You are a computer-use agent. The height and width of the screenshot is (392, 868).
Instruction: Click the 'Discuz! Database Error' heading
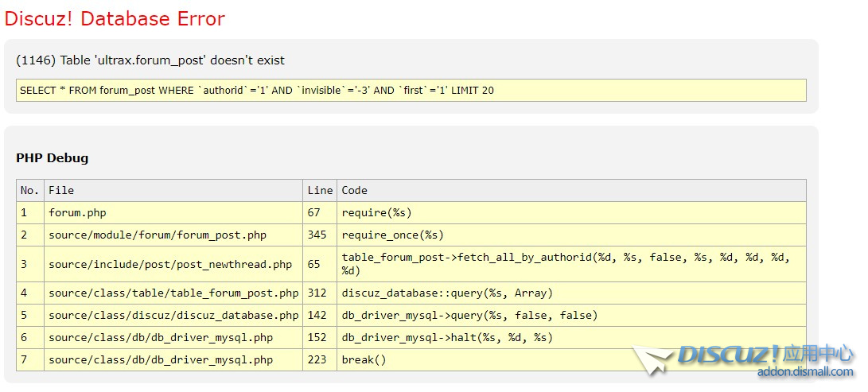coord(115,19)
